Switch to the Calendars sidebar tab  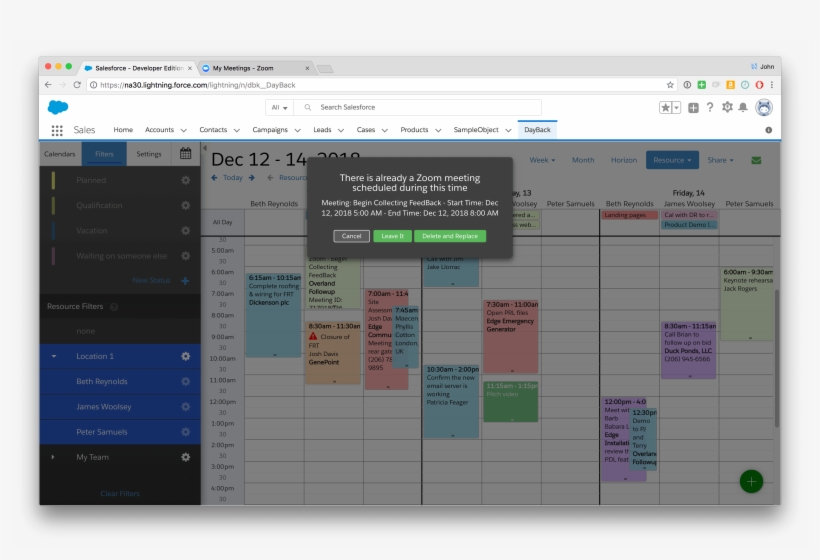60,154
